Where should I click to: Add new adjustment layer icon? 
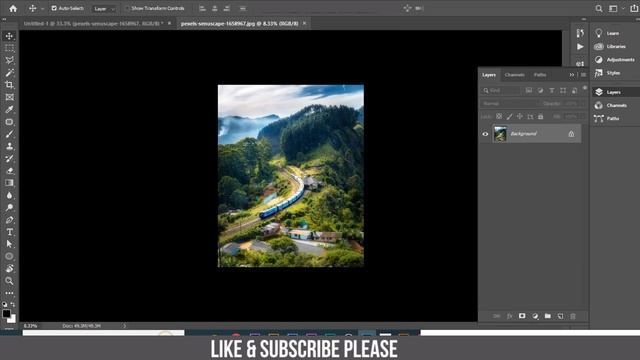(535, 316)
